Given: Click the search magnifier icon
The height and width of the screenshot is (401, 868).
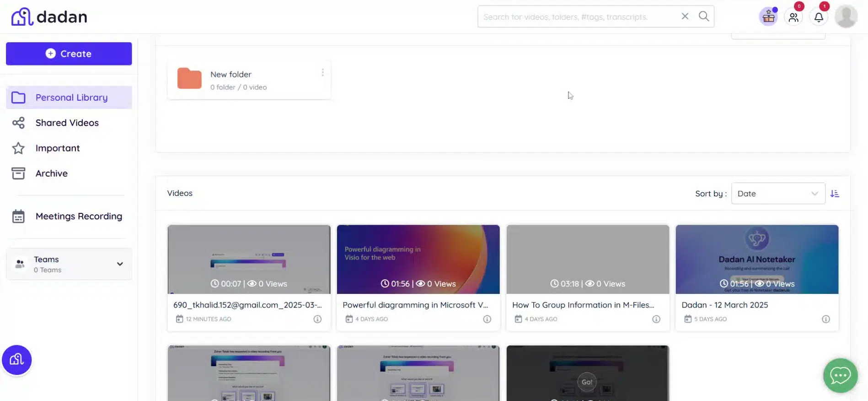Looking at the screenshot, I should pyautogui.click(x=704, y=16).
